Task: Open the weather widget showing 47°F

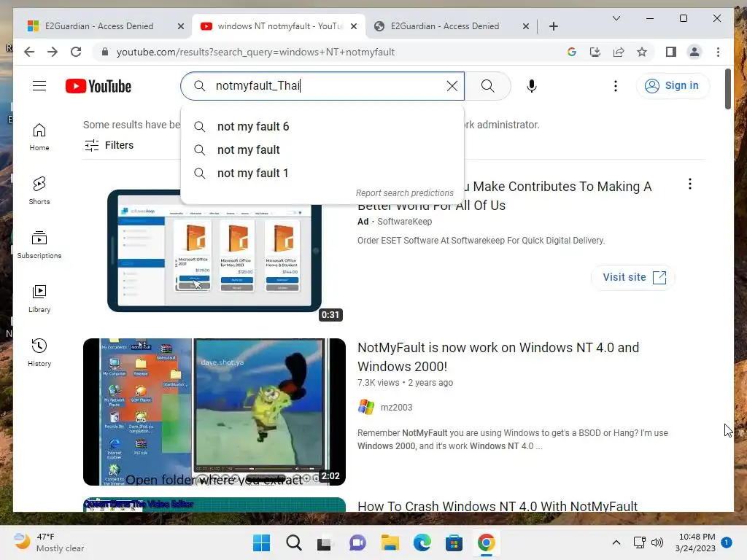Action: pos(49,542)
